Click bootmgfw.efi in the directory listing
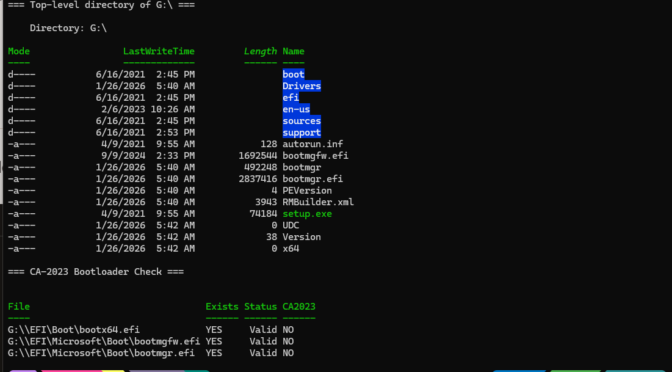The height and width of the screenshot is (372, 672). pyautogui.click(x=315, y=156)
